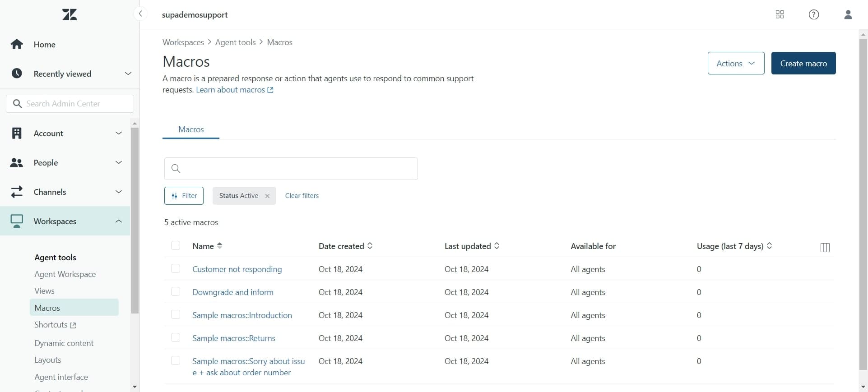Screen dimensions: 868x392
Task: Click the Home house icon
Action: coord(17,44)
